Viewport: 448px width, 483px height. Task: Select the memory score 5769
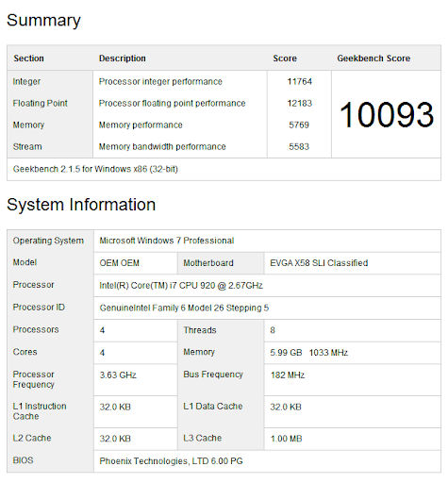tap(299, 125)
